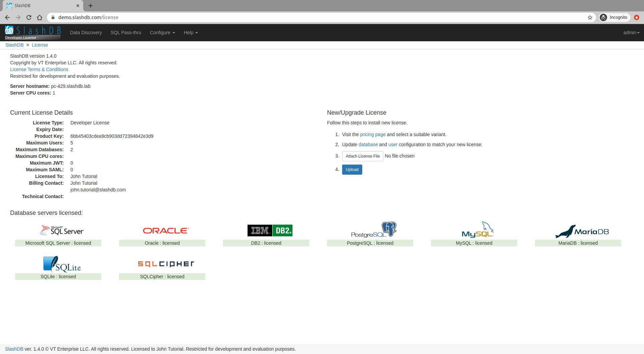644x354 pixels.
Task: Open the database configuration link
Action: pyautogui.click(x=368, y=144)
